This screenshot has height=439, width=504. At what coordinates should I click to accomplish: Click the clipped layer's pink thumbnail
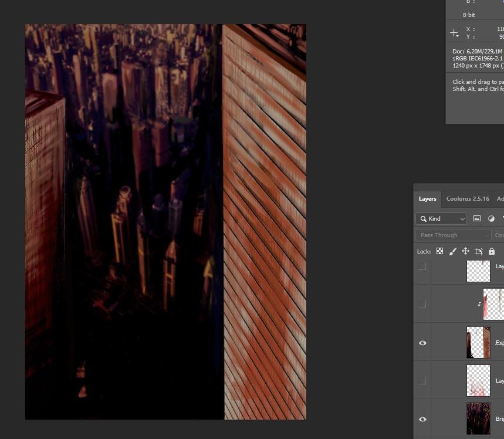493,305
